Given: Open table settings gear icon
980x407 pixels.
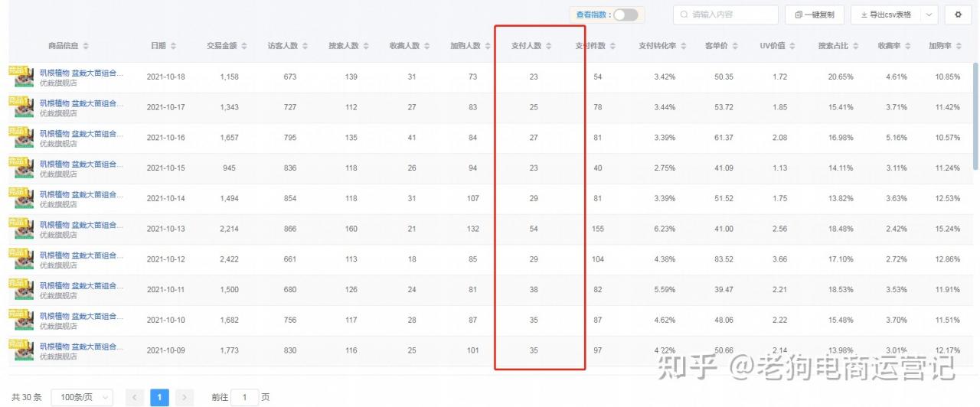Looking at the screenshot, I should point(958,15).
